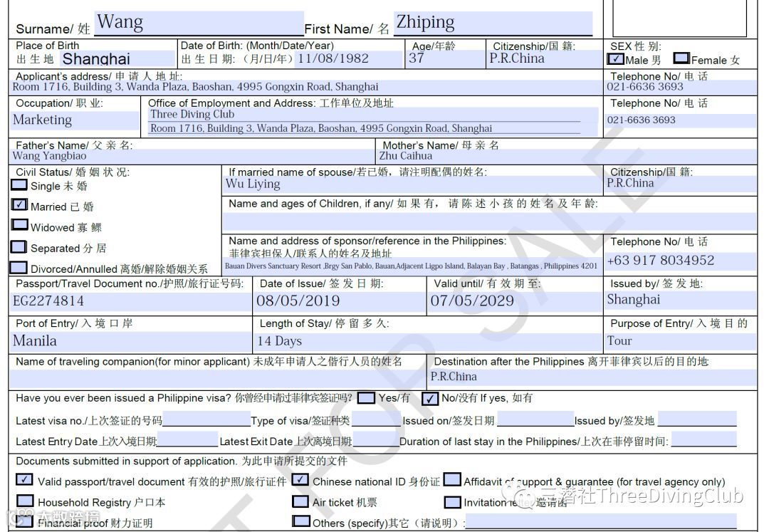Click Destination after the Philippines field

click(592, 377)
